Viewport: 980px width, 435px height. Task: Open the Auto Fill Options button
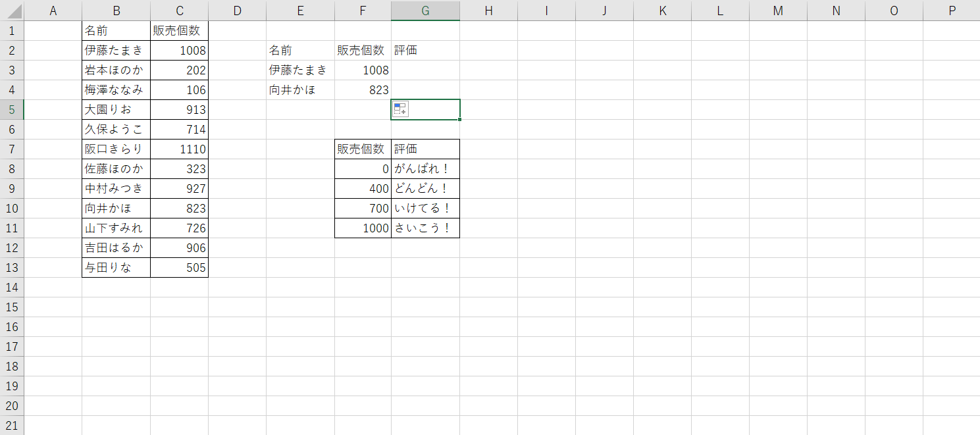[400, 109]
